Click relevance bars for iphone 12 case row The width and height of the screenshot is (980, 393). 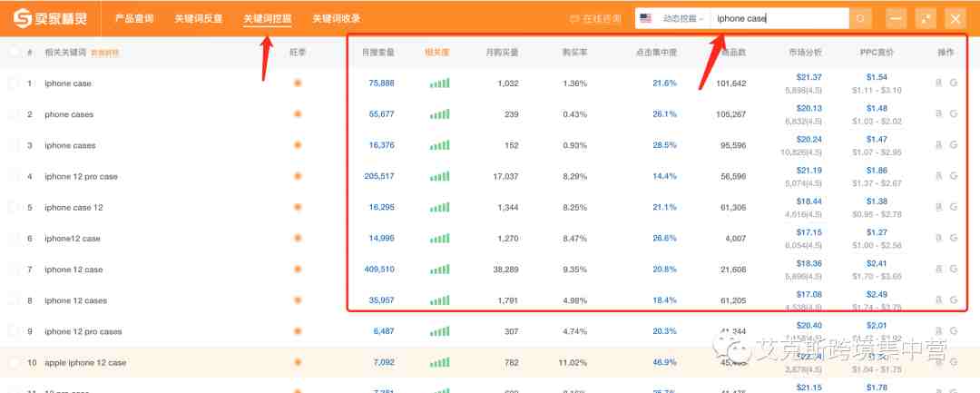[439, 270]
